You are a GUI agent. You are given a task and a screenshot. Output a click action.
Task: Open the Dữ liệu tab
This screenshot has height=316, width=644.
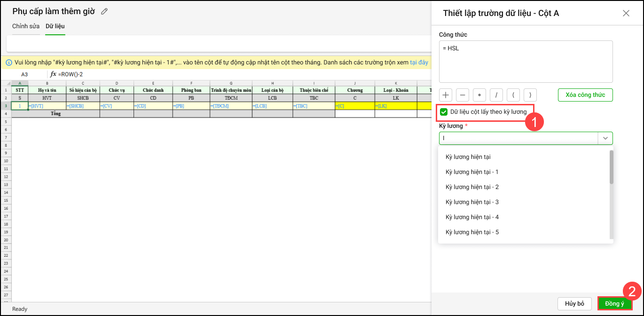click(55, 26)
